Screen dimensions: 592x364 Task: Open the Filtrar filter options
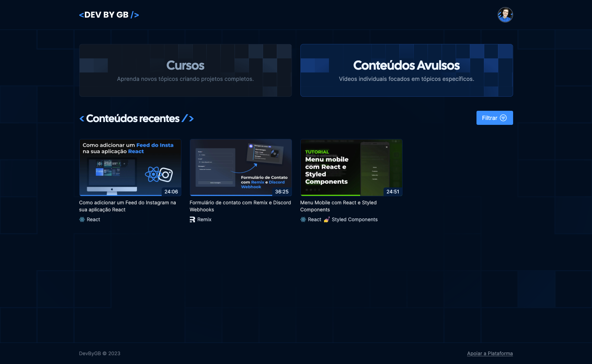(494, 118)
